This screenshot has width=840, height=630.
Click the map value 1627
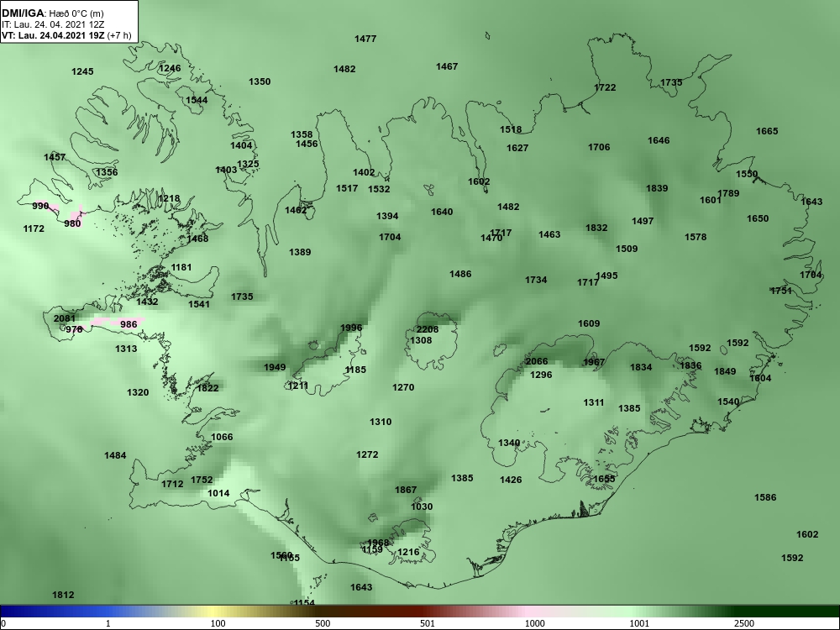point(517,148)
